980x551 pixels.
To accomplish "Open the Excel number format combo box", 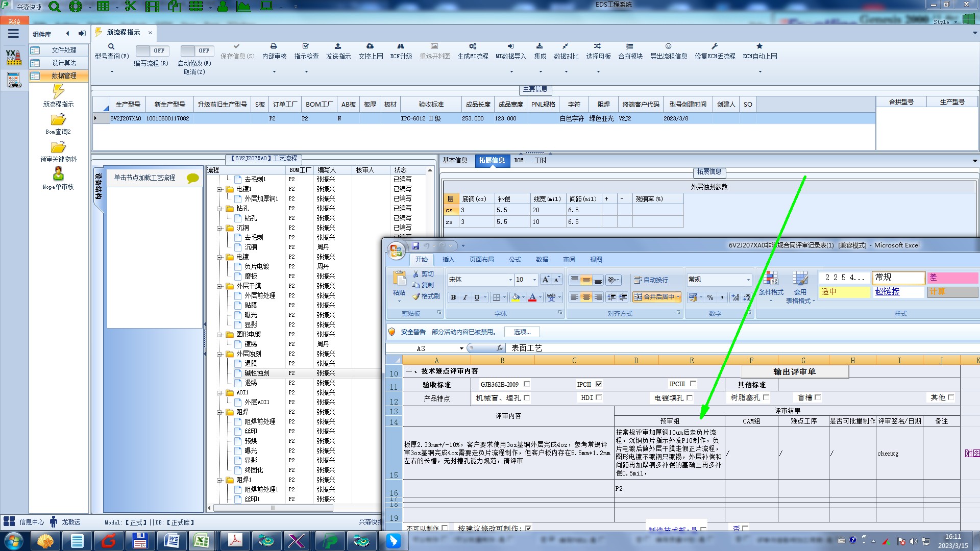I will click(x=748, y=280).
